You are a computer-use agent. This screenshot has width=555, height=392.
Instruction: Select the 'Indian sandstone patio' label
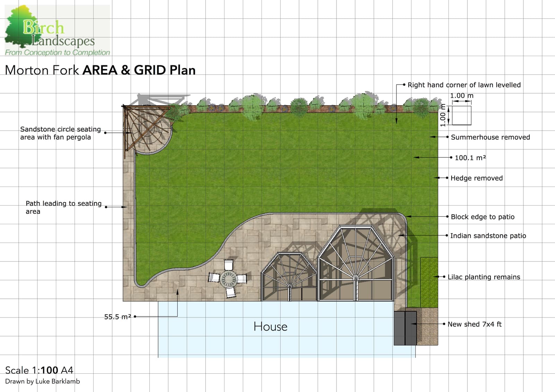coord(488,236)
